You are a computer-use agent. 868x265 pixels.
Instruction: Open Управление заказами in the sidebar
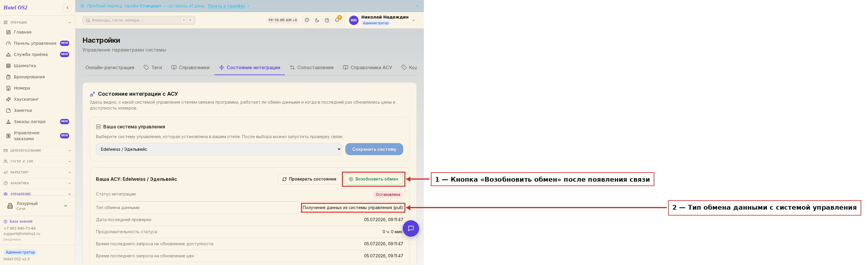pyautogui.click(x=37, y=135)
